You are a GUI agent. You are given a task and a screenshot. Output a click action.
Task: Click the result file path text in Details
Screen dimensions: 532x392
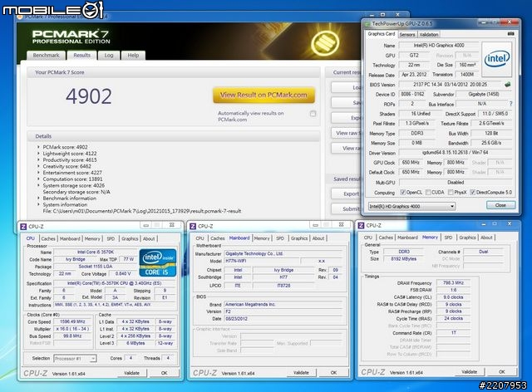(142, 211)
